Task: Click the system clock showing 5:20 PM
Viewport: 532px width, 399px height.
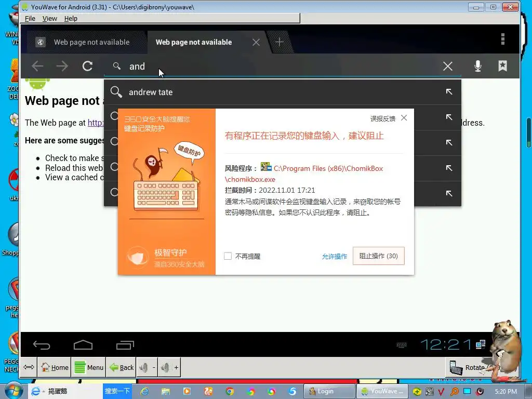Action: point(506,391)
